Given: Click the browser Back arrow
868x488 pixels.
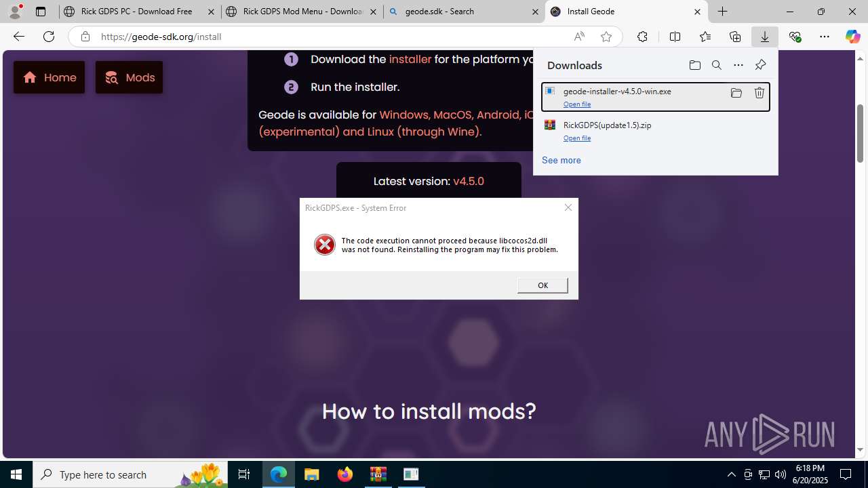Looking at the screenshot, I should 18,37.
